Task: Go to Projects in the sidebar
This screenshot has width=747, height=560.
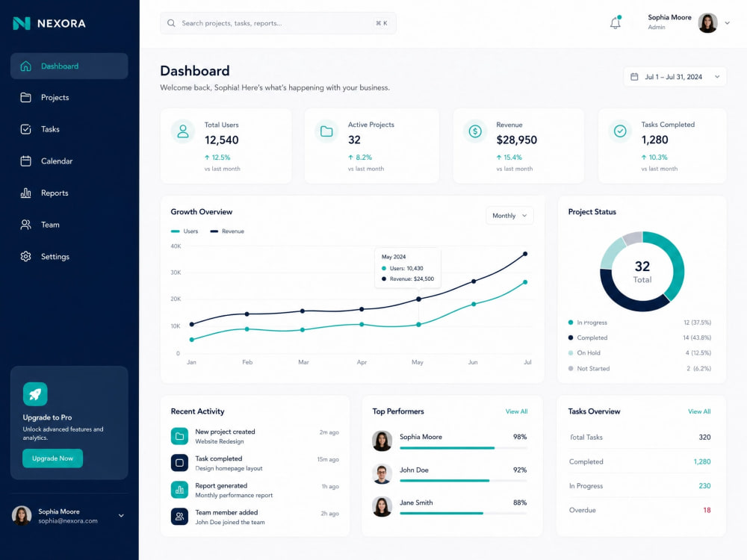Action: [x=69, y=98]
